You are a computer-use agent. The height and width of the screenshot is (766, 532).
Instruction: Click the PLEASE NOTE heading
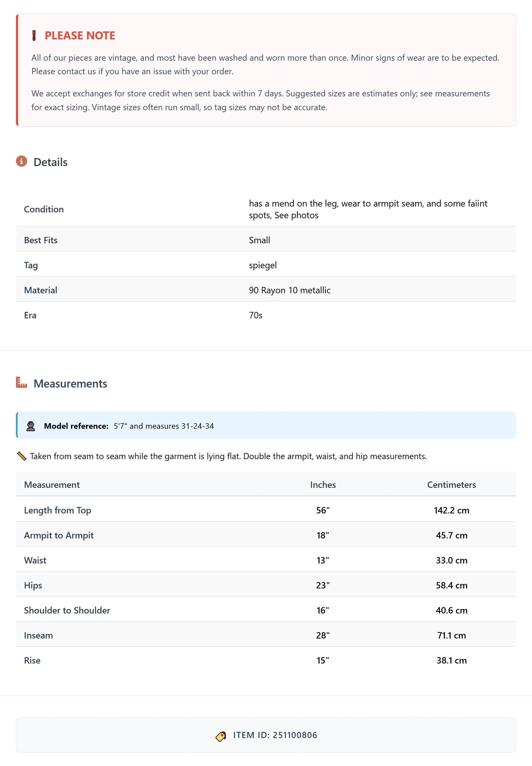[x=80, y=35]
